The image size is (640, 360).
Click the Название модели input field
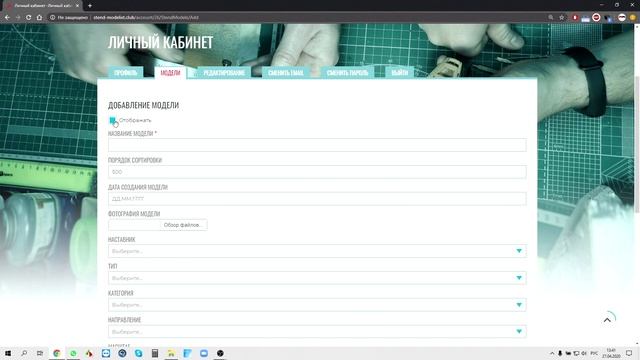tap(317, 145)
